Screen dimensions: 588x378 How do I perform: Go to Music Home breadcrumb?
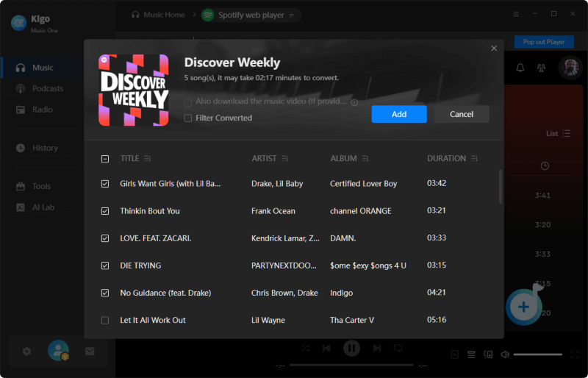pyautogui.click(x=158, y=15)
